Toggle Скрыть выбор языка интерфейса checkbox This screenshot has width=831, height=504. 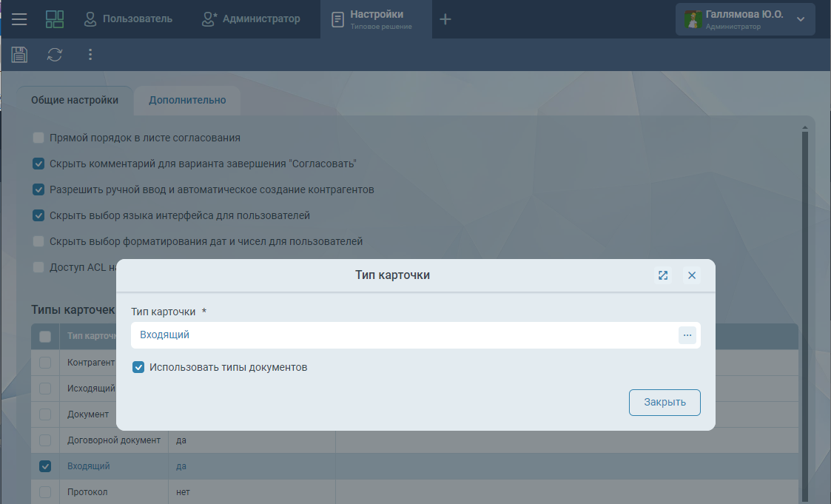[x=38, y=215]
